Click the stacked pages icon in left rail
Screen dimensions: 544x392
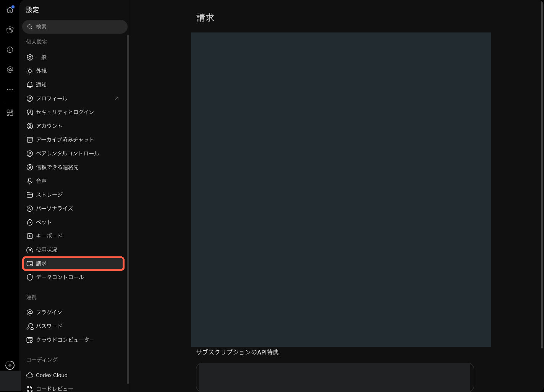click(10, 30)
